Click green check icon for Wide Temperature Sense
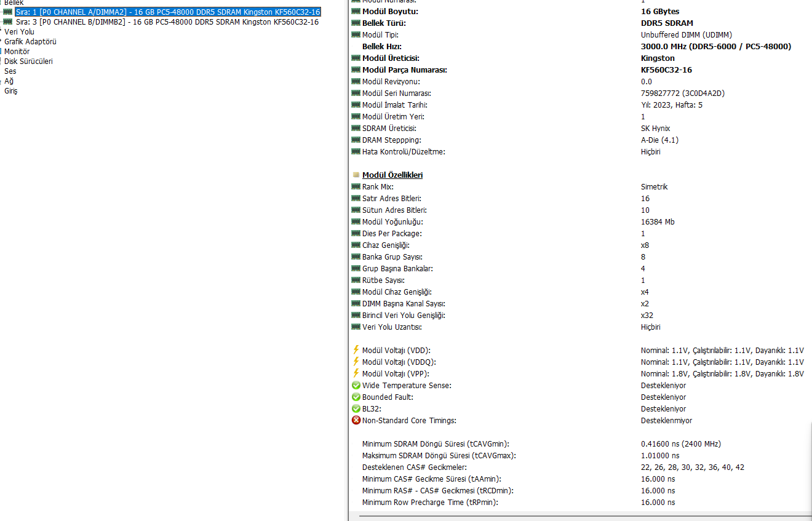812x521 pixels. 356,386
